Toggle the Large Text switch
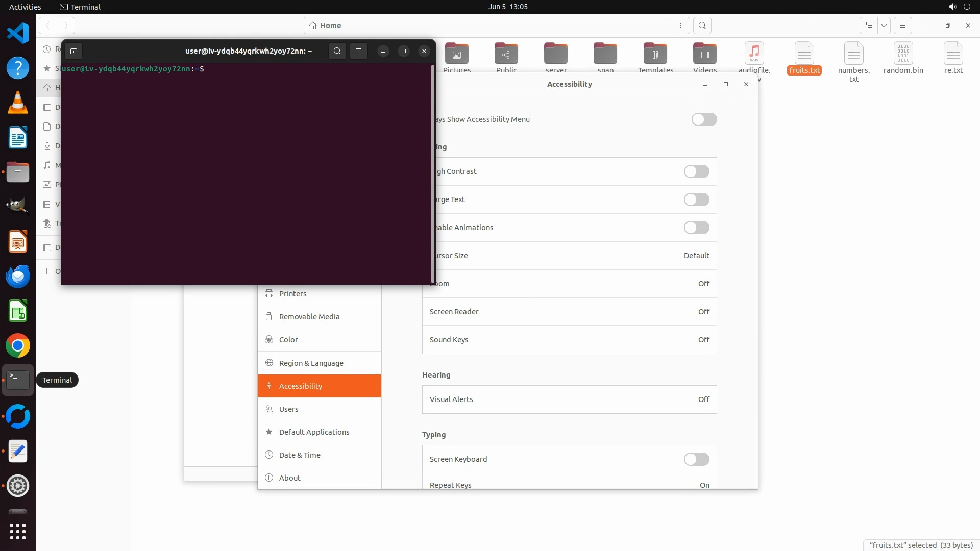This screenshot has height=551, width=980. (696, 199)
